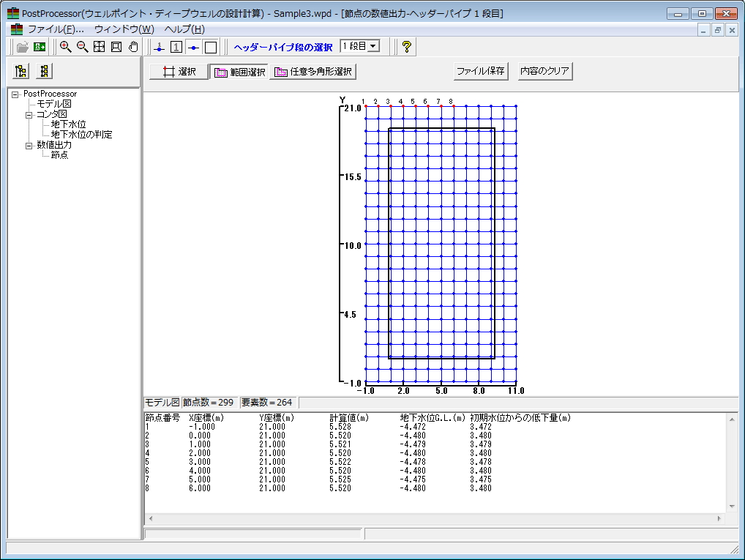Click the zoom in magnifier icon
Viewport: 745px width, 560px height.
pos(66,47)
